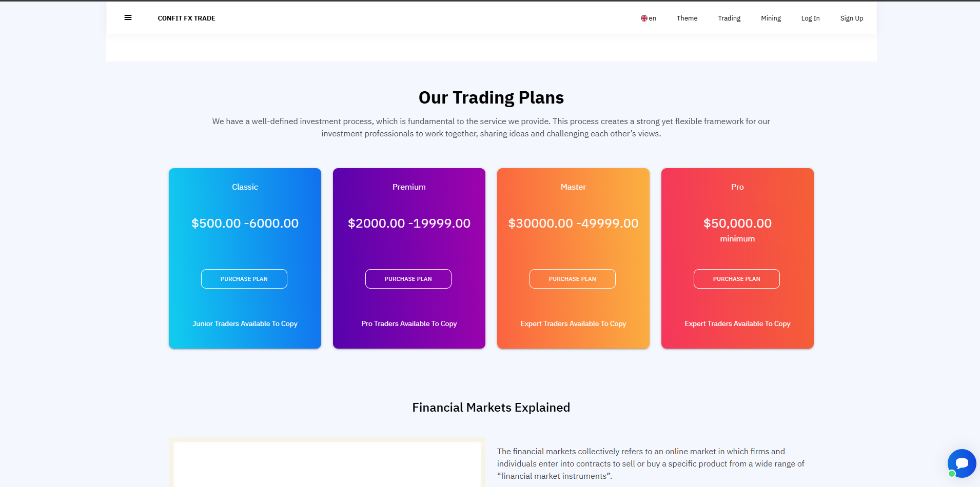Open the hamburger navigation menu
The width and height of the screenshot is (980, 487).
pos(128,18)
